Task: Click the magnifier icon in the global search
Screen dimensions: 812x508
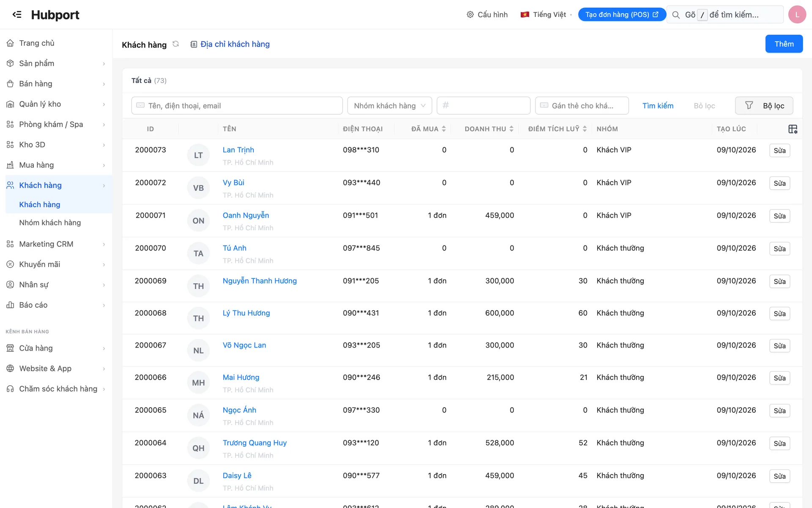Action: click(676, 15)
